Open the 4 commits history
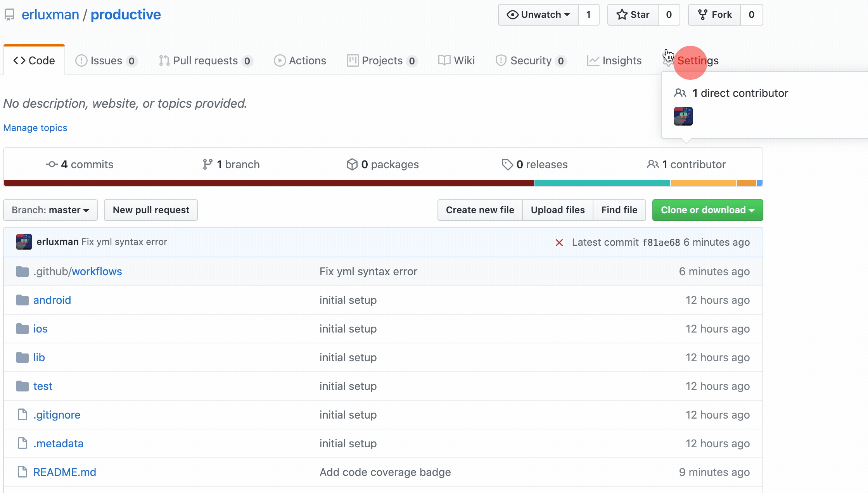The width and height of the screenshot is (868, 493). [80, 164]
